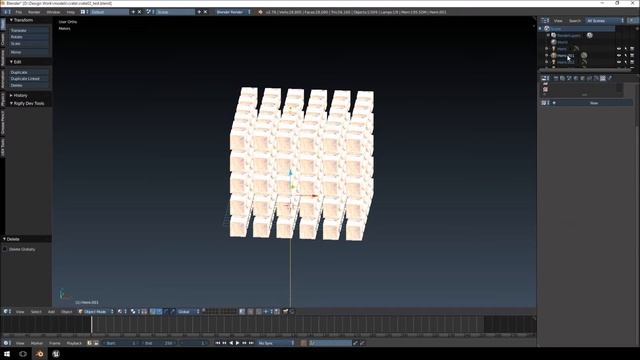Screen dimensions: 640x360
Task: Open the No Sync dropdown
Action: [x=276, y=343]
